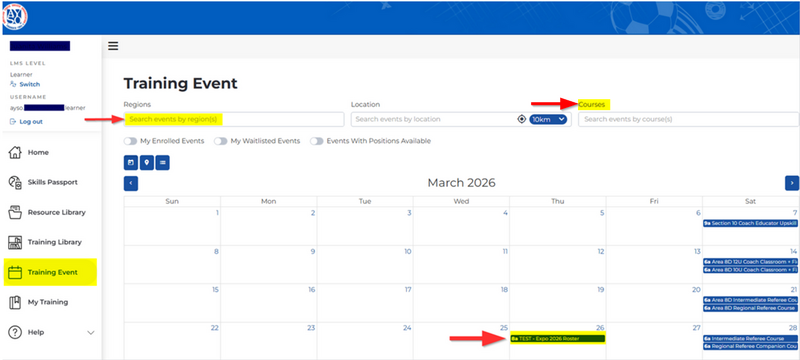Screen dimensions: 800x360
Task: Expand the Help menu chevron
Action: [x=91, y=332]
